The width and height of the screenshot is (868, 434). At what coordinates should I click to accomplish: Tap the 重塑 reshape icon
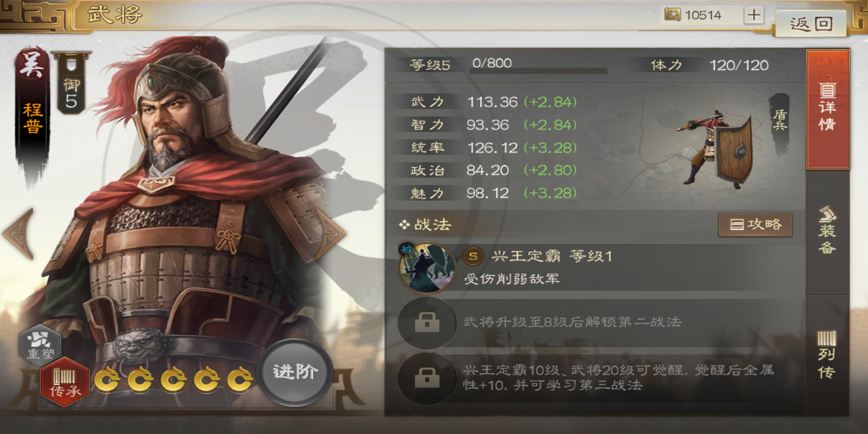[40, 345]
